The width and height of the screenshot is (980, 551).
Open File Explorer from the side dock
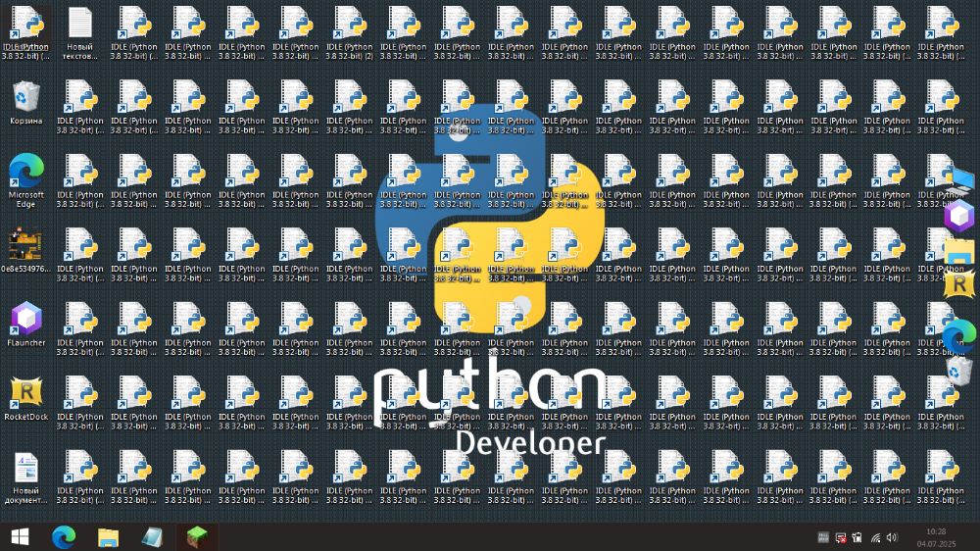coord(959,251)
